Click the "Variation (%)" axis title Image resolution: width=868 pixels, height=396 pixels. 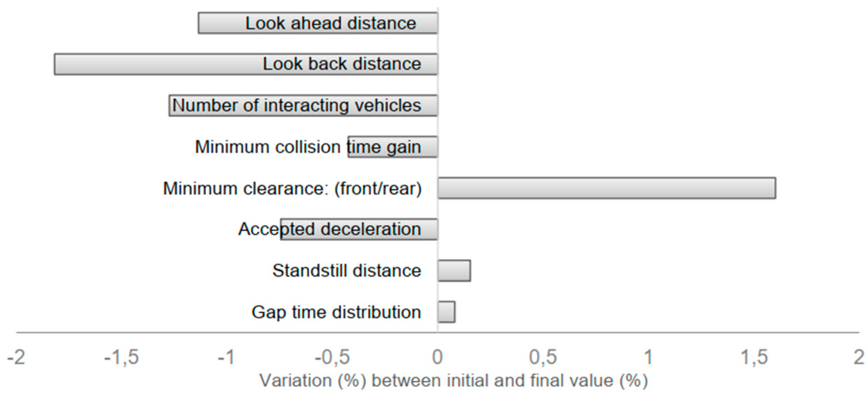click(453, 381)
